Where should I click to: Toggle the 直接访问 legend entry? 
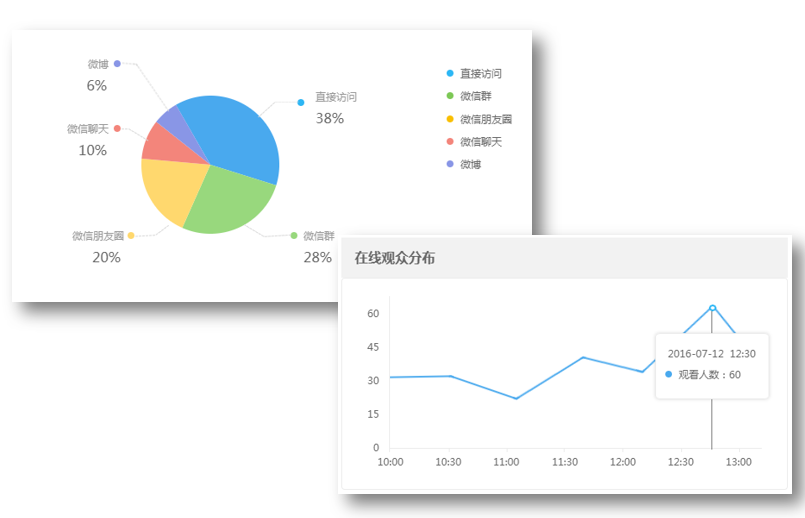click(x=474, y=73)
